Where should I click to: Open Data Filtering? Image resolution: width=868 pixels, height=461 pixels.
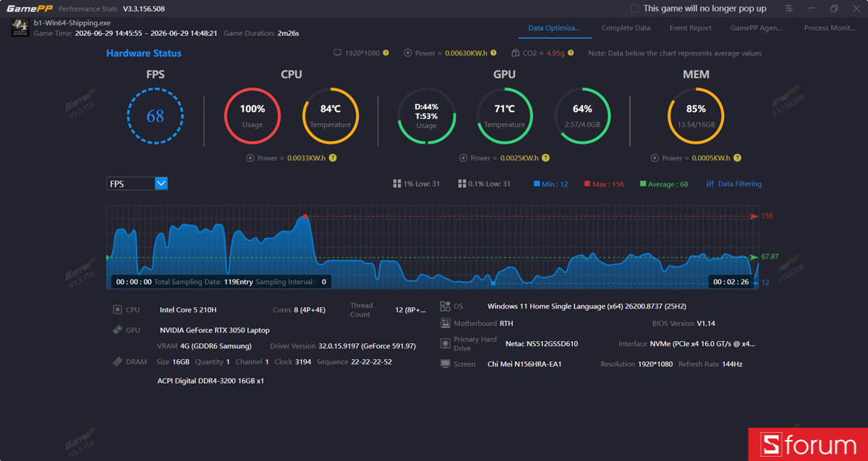[733, 184]
